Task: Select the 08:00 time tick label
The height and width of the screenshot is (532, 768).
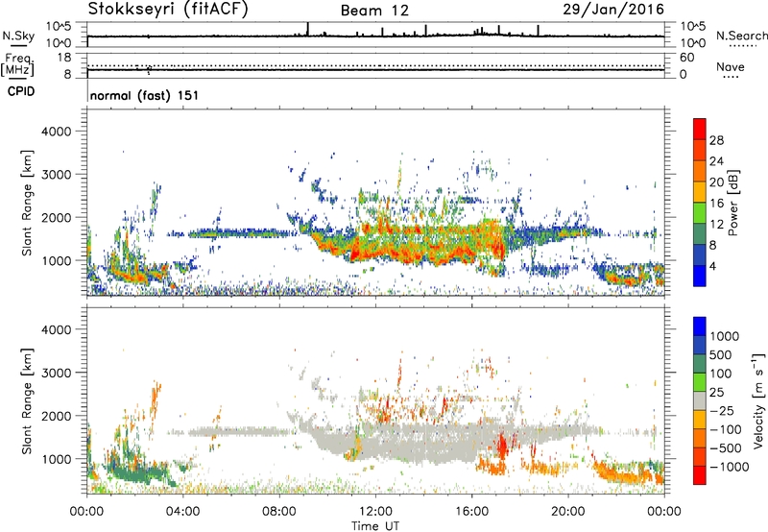Action: coord(279,512)
